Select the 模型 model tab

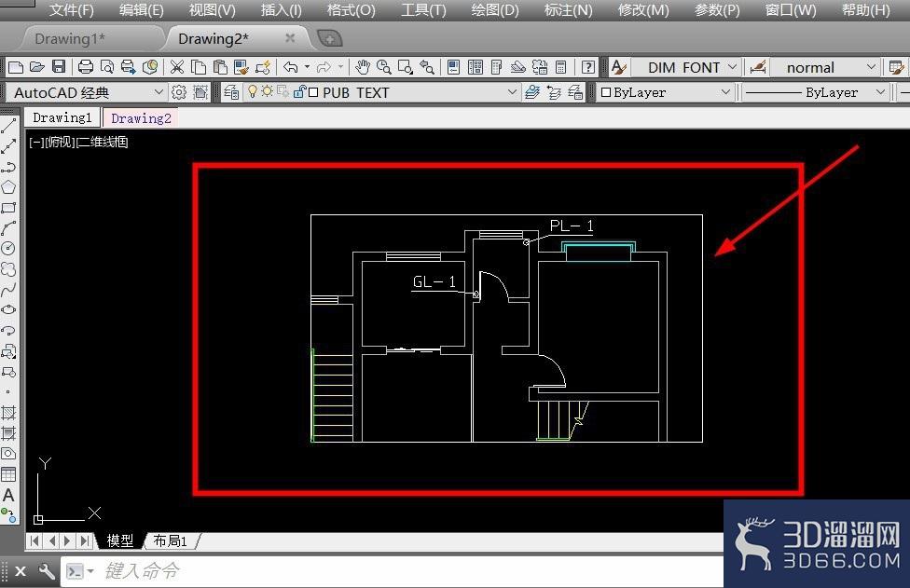coord(120,540)
